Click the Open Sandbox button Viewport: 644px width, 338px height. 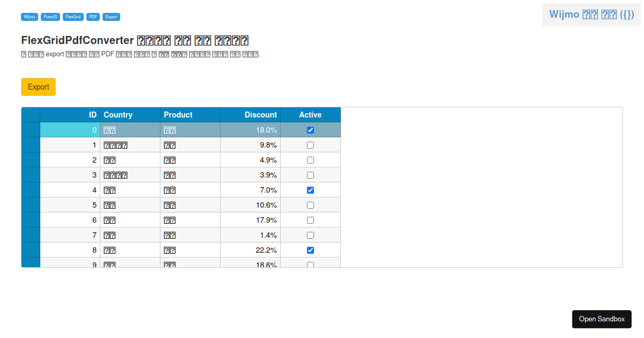(602, 319)
